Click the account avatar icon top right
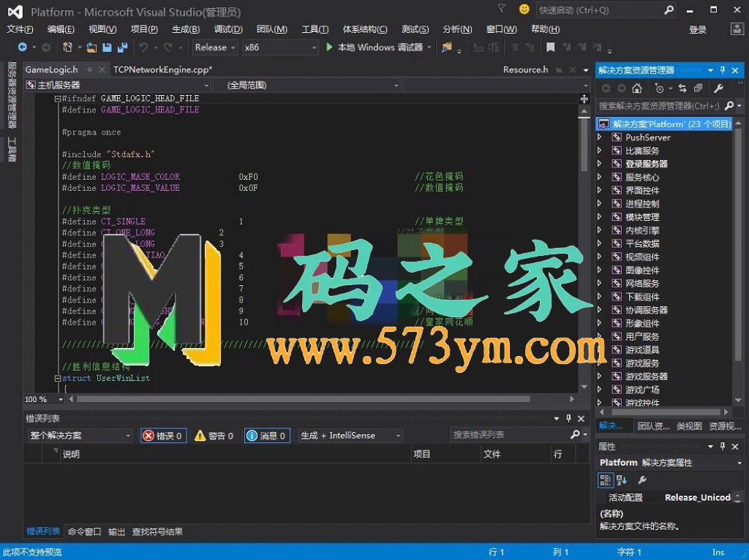The width and height of the screenshot is (749, 560). [x=737, y=29]
